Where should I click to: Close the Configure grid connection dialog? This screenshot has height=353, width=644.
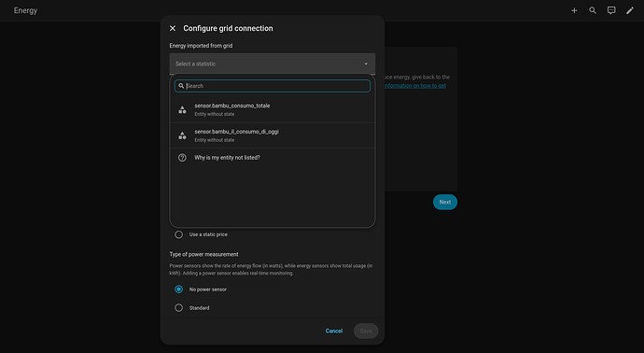point(173,28)
